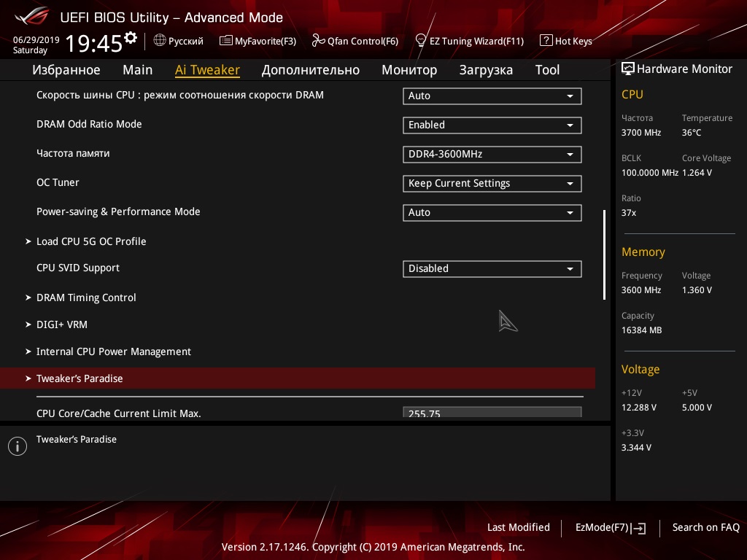
Task: Click the Hot Keys question mark icon
Action: (546, 41)
